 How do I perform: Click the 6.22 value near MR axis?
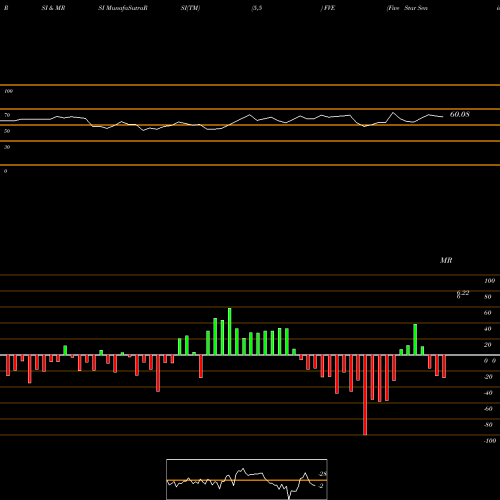coord(463,293)
